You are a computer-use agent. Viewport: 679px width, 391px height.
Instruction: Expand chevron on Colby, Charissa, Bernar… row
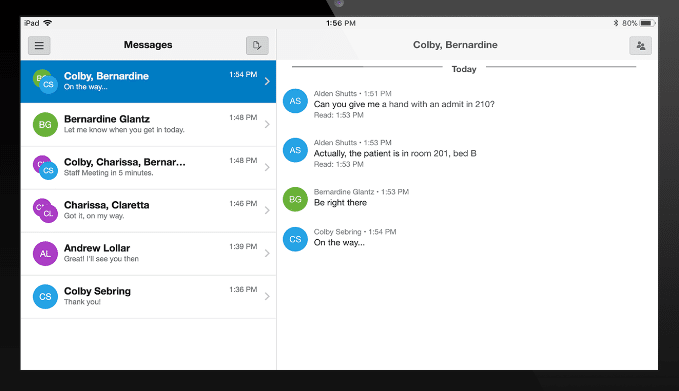[x=267, y=168]
